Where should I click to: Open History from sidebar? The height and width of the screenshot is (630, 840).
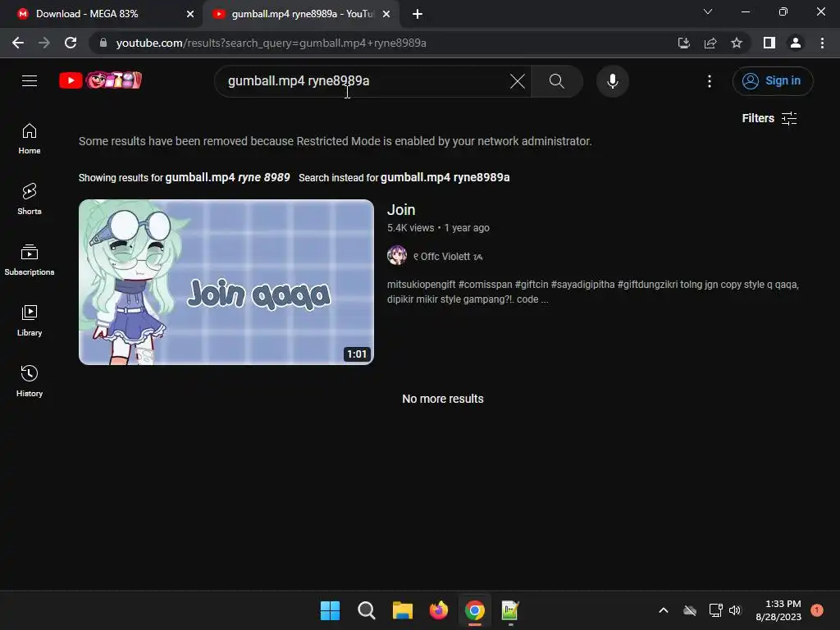coord(30,381)
